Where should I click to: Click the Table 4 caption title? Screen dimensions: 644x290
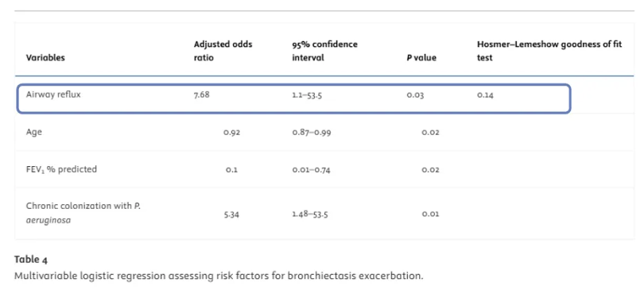[x=31, y=259]
